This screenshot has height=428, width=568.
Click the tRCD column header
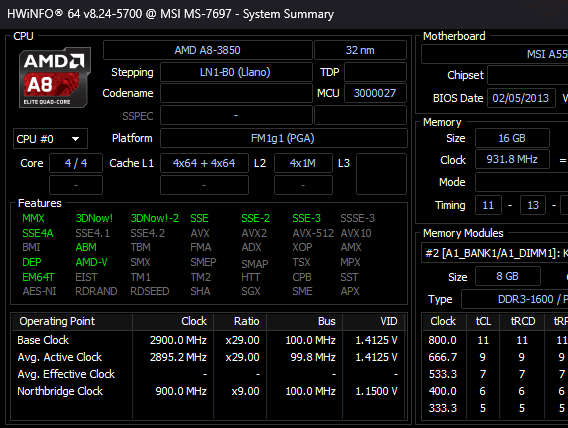(x=522, y=321)
